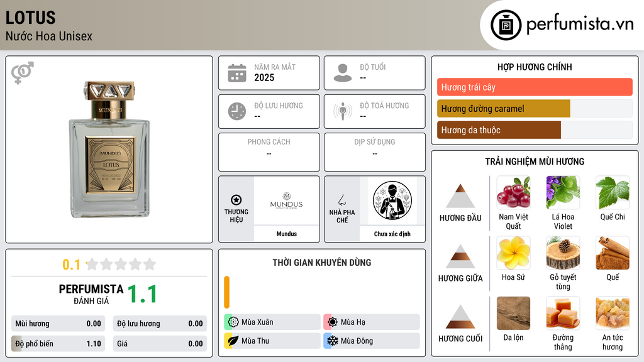Select the Mùa Hạ season chip
This screenshot has height=362, width=644.
pos(372,322)
